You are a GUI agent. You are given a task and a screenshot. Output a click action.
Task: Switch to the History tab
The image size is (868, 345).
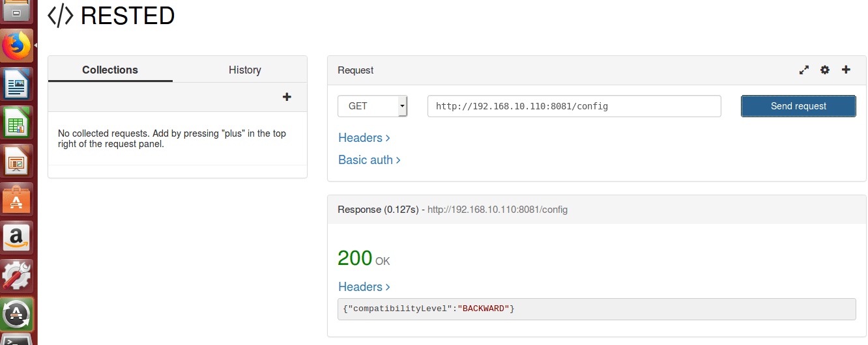coord(245,70)
